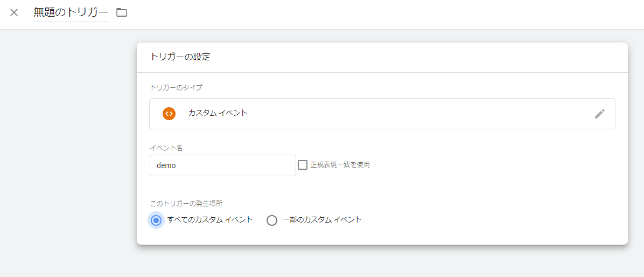Click the トリガーの設定 heading

180,57
